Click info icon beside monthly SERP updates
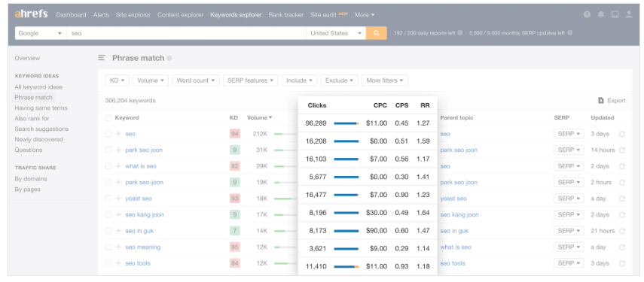 pyautogui.click(x=570, y=33)
